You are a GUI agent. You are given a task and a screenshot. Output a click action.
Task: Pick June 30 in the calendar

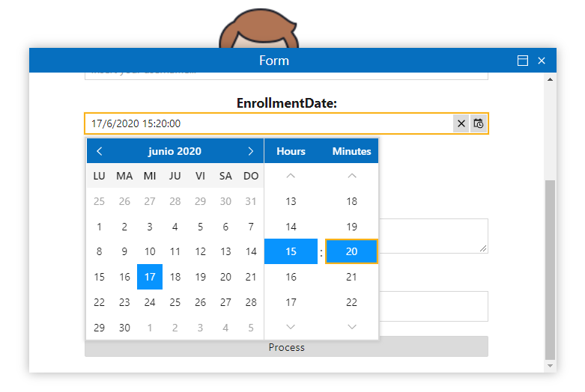click(124, 328)
